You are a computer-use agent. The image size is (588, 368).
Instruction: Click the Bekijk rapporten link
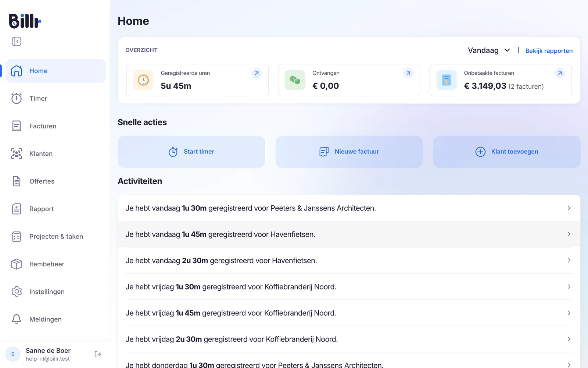(x=549, y=51)
